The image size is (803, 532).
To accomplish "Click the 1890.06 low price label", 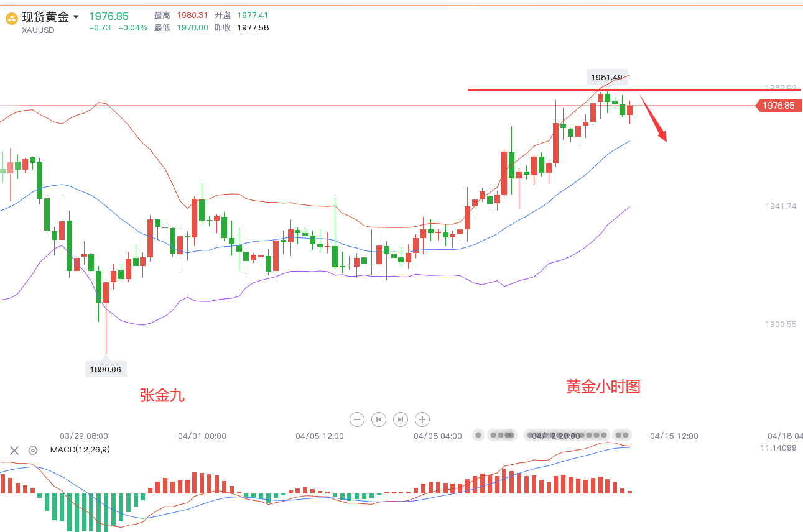I will (106, 369).
